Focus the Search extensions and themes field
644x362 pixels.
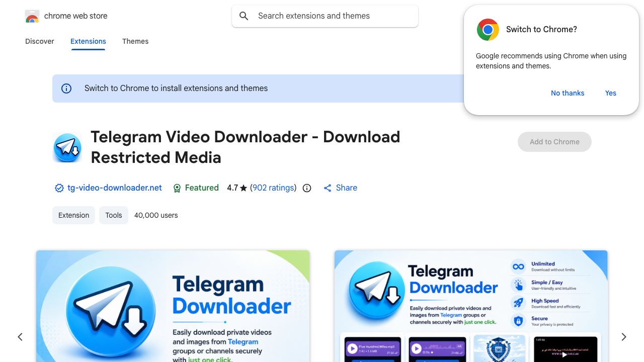pyautogui.click(x=325, y=16)
